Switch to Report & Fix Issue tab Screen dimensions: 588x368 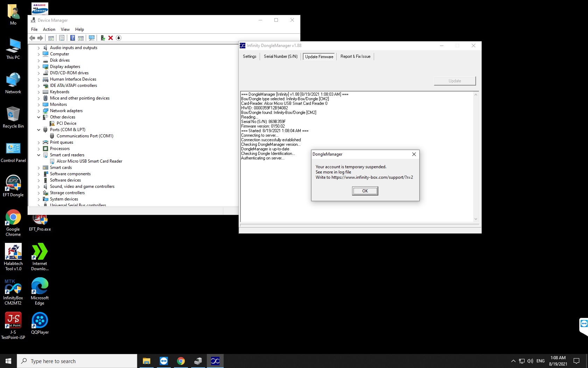point(355,56)
